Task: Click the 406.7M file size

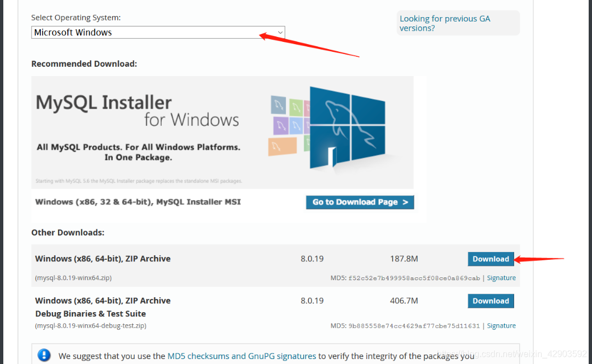Action: pos(404,301)
